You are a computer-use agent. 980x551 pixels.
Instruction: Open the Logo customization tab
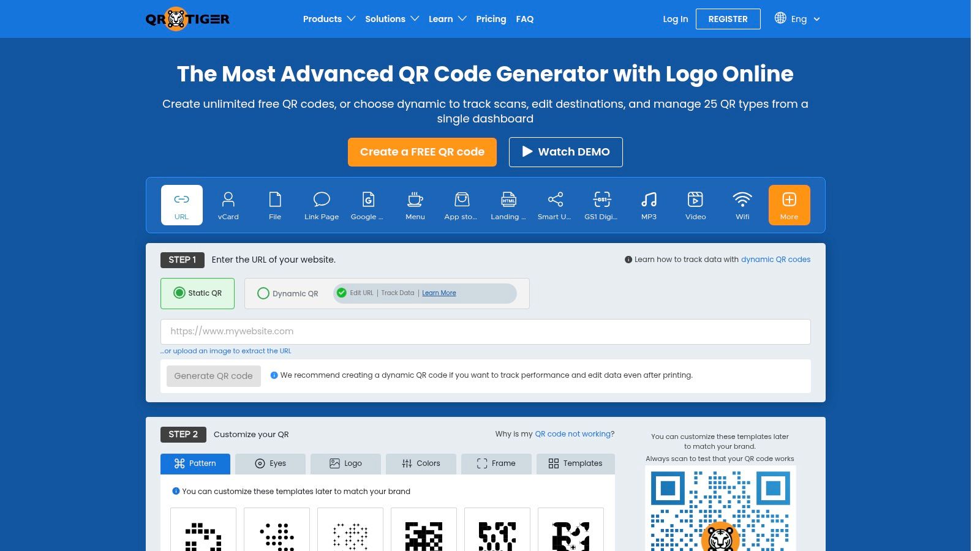pos(345,463)
